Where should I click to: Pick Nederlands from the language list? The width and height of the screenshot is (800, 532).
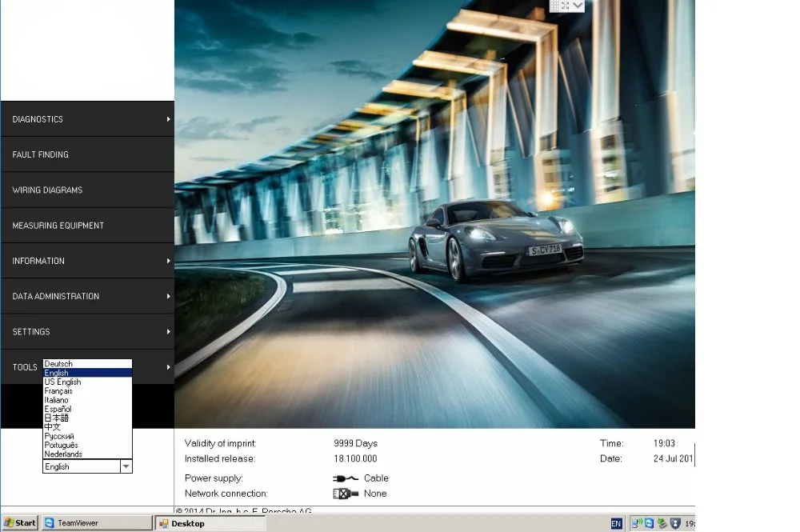point(63,454)
